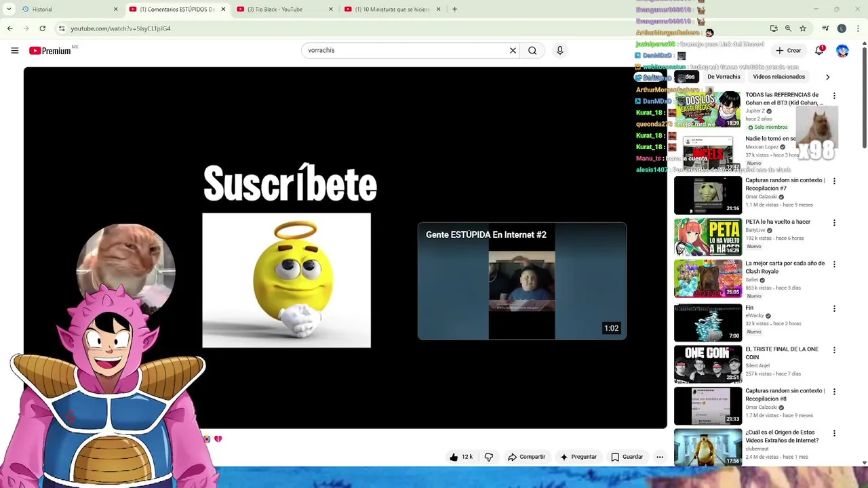Open thumbnail of 'La mejor carta por cada año'
This screenshot has width=868, height=488.
708,278
